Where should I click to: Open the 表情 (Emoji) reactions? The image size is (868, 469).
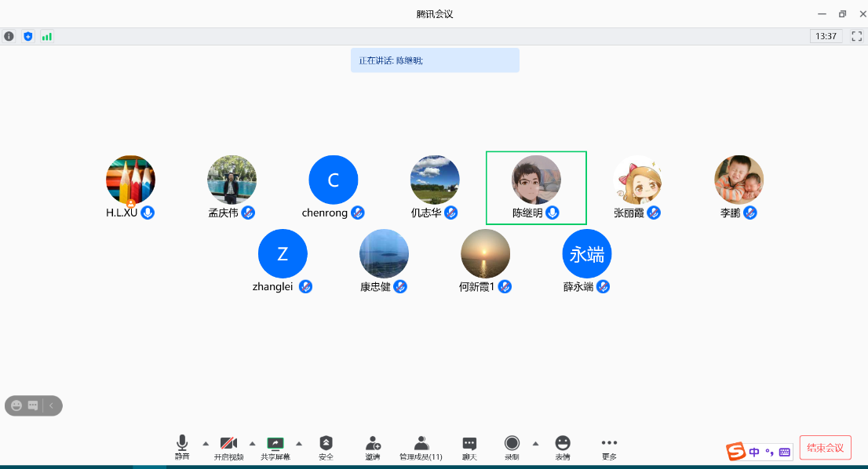(x=562, y=448)
